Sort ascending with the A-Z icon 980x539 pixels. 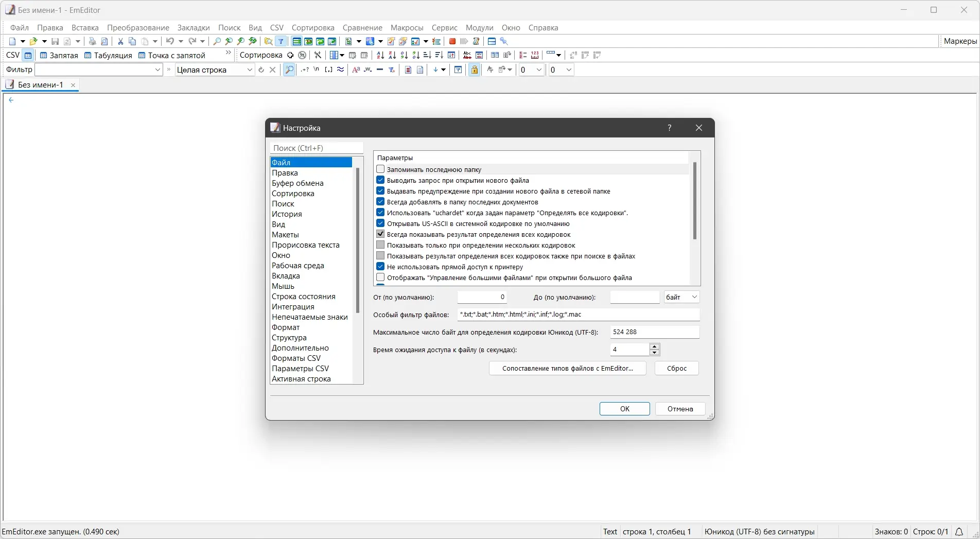[x=380, y=55]
